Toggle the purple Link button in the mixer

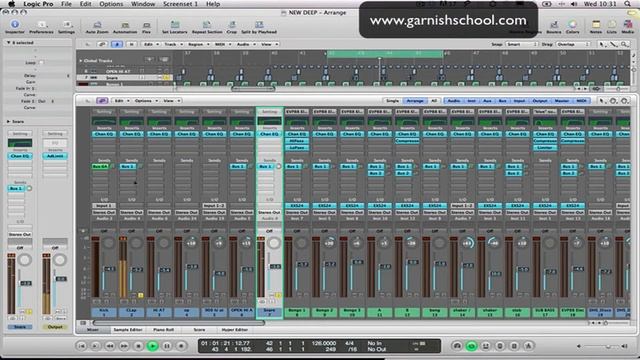click(x=102, y=101)
